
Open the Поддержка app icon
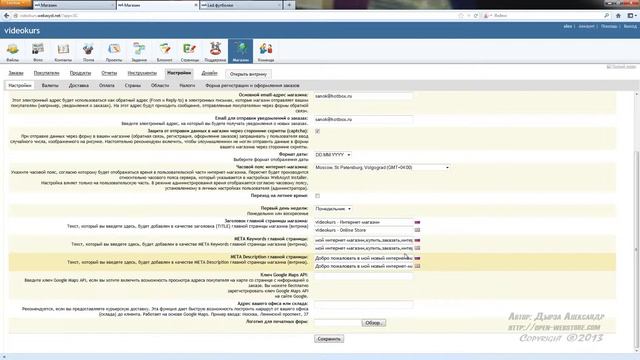click(215, 52)
